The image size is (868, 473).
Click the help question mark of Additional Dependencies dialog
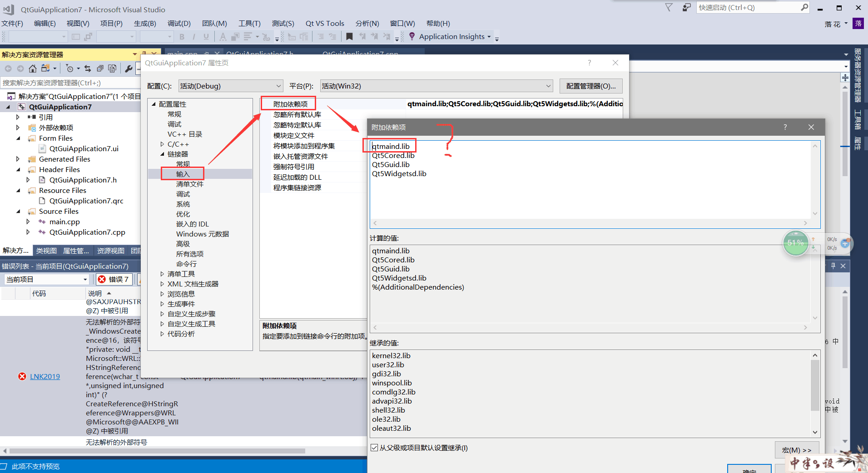pos(785,127)
